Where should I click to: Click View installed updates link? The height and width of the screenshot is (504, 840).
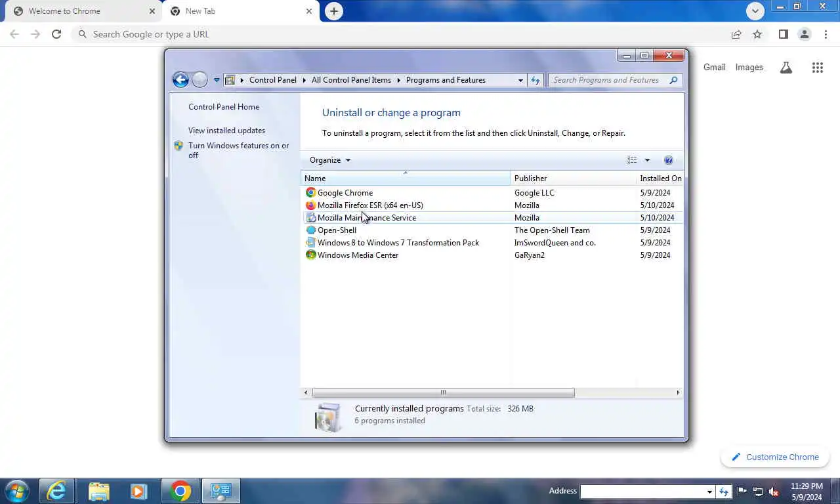[226, 130]
